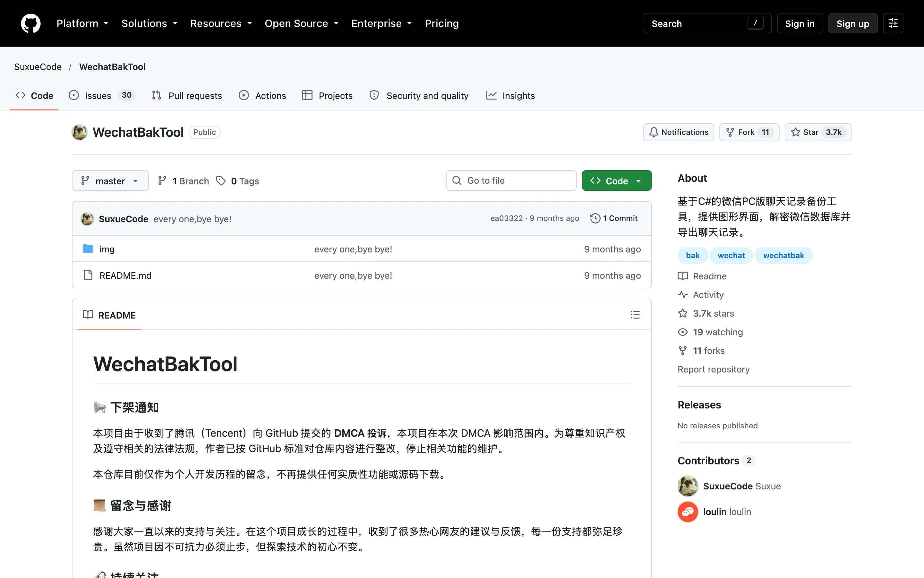The image size is (924, 578).
Task: Open the 0 Tags link
Action: tap(237, 181)
